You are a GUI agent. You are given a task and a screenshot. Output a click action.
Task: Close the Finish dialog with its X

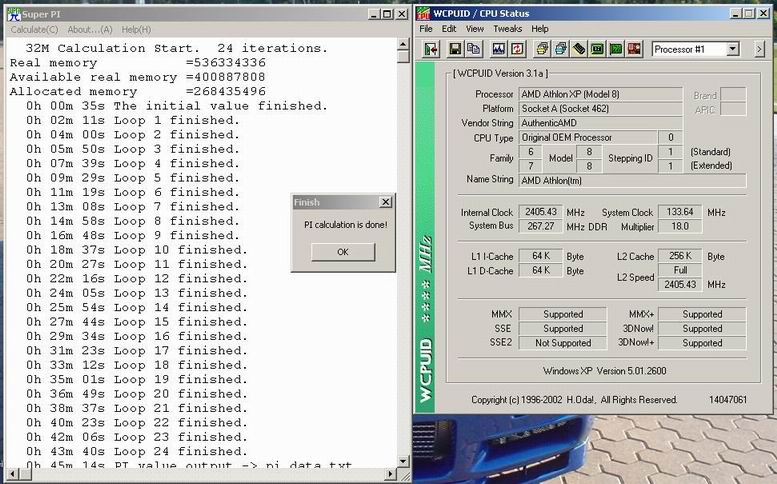[x=385, y=202]
